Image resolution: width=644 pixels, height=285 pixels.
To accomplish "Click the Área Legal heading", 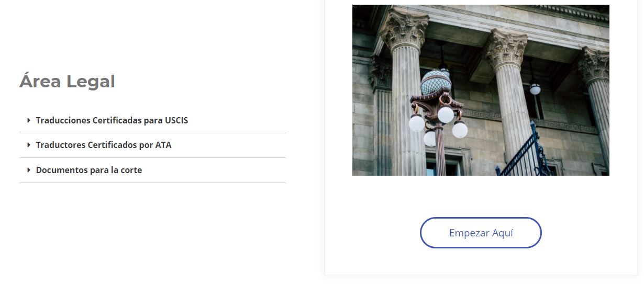I will click(67, 82).
